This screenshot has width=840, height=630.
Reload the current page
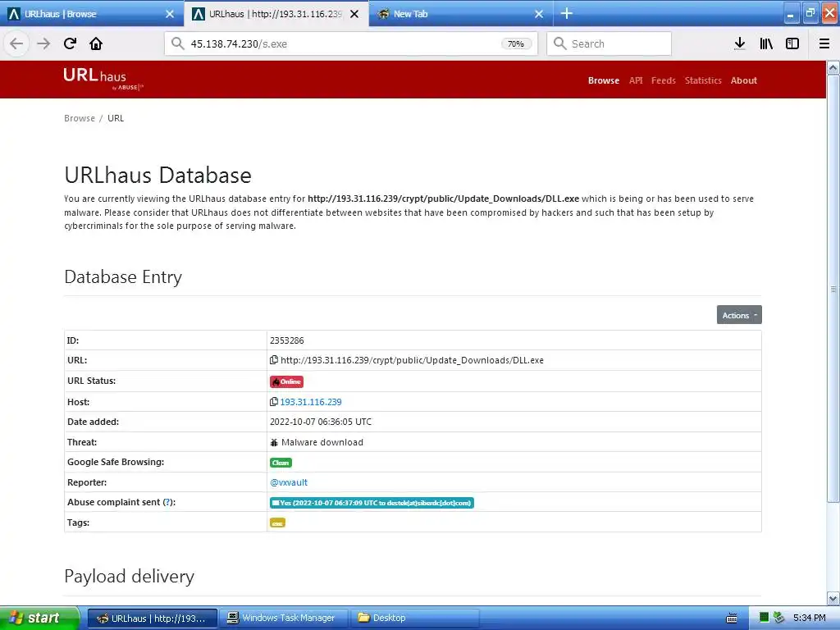pyautogui.click(x=71, y=44)
